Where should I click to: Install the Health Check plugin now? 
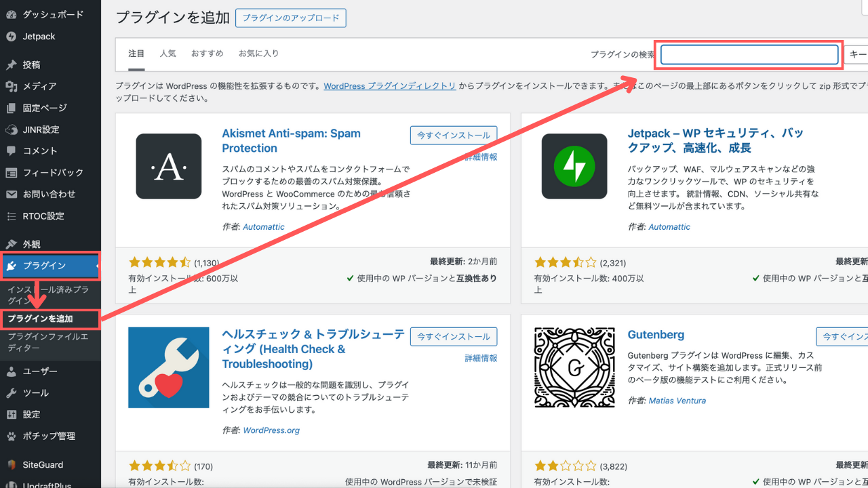(x=454, y=337)
